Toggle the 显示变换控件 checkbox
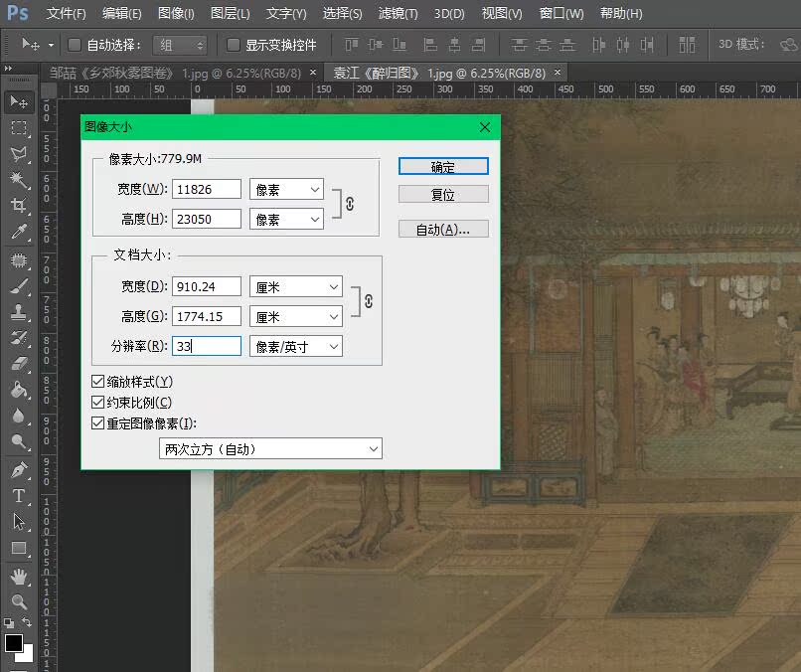The height and width of the screenshot is (672, 801). click(x=233, y=45)
